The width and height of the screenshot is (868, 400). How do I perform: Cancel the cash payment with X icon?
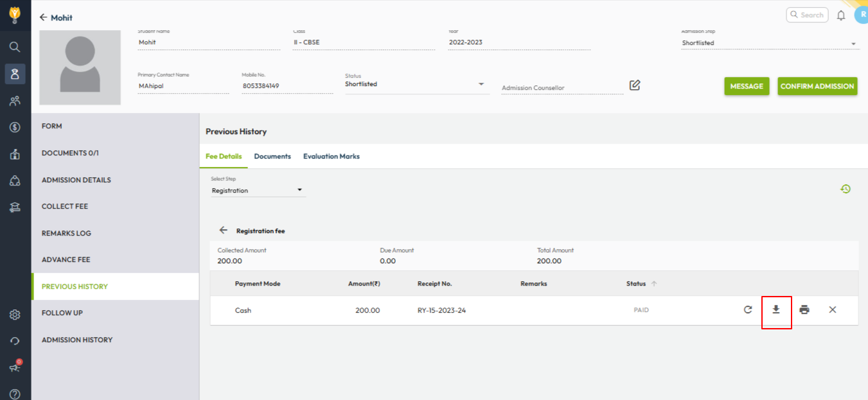point(833,310)
